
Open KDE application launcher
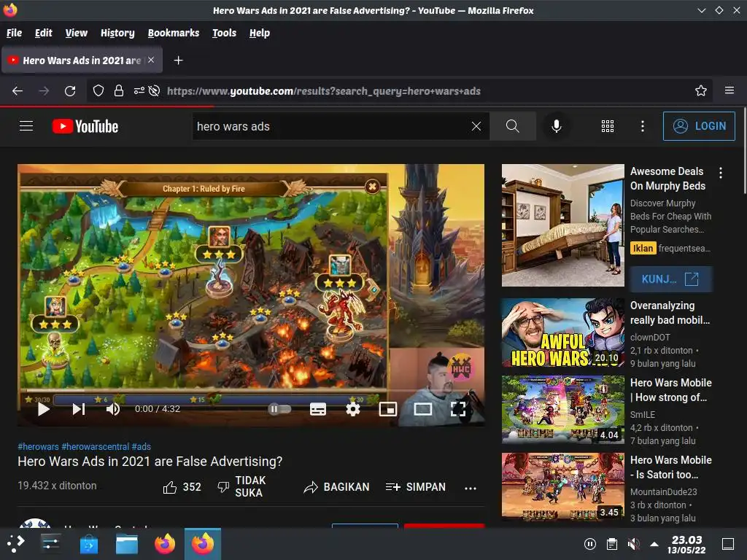pyautogui.click(x=16, y=543)
